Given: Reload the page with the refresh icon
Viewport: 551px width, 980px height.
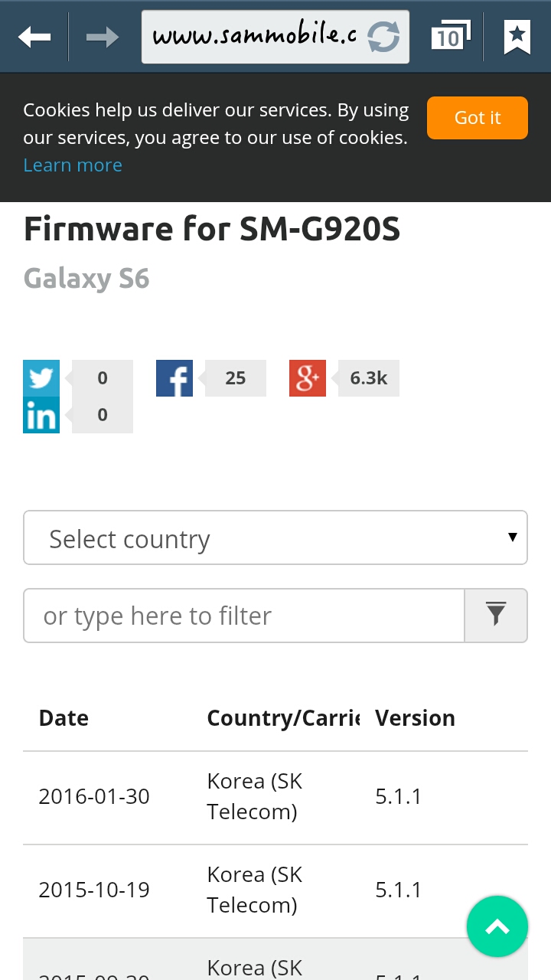Looking at the screenshot, I should pyautogui.click(x=383, y=37).
